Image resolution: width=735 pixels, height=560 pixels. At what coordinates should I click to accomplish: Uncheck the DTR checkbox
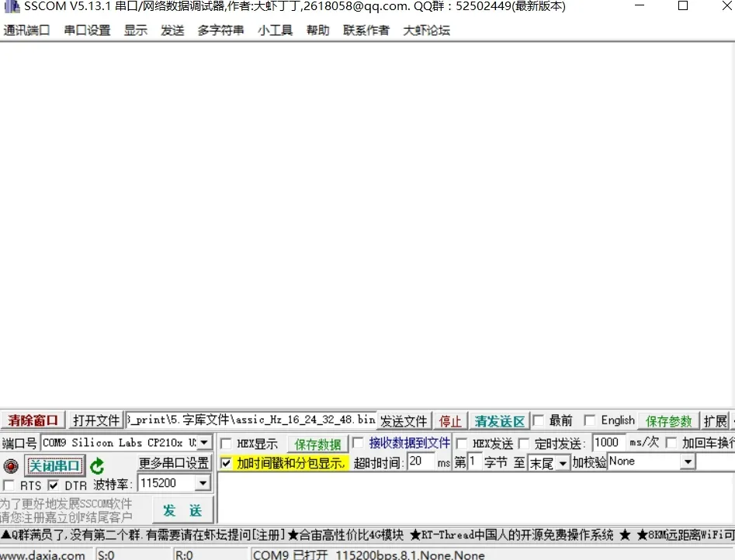click(x=54, y=485)
